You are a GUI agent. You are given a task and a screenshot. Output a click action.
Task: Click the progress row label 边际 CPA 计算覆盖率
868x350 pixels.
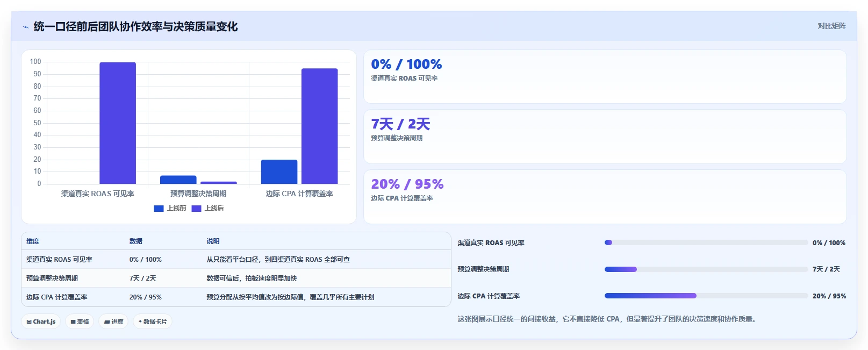489,296
